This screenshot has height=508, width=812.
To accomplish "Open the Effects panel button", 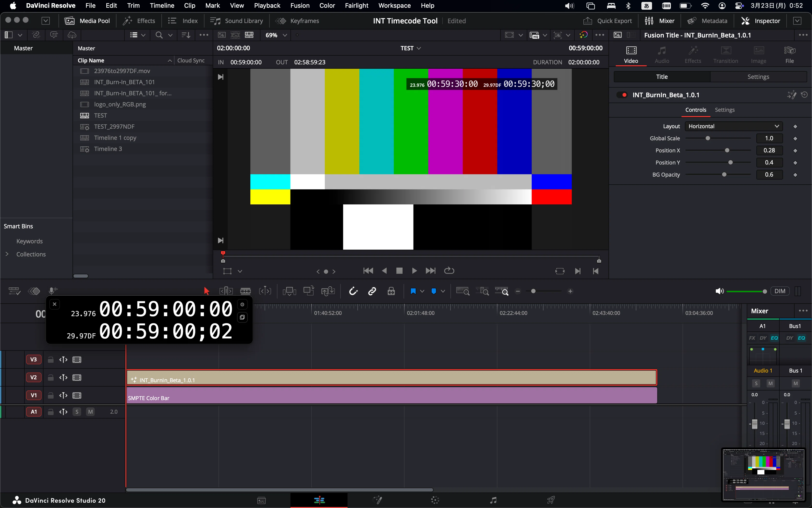I will pyautogui.click(x=139, y=21).
